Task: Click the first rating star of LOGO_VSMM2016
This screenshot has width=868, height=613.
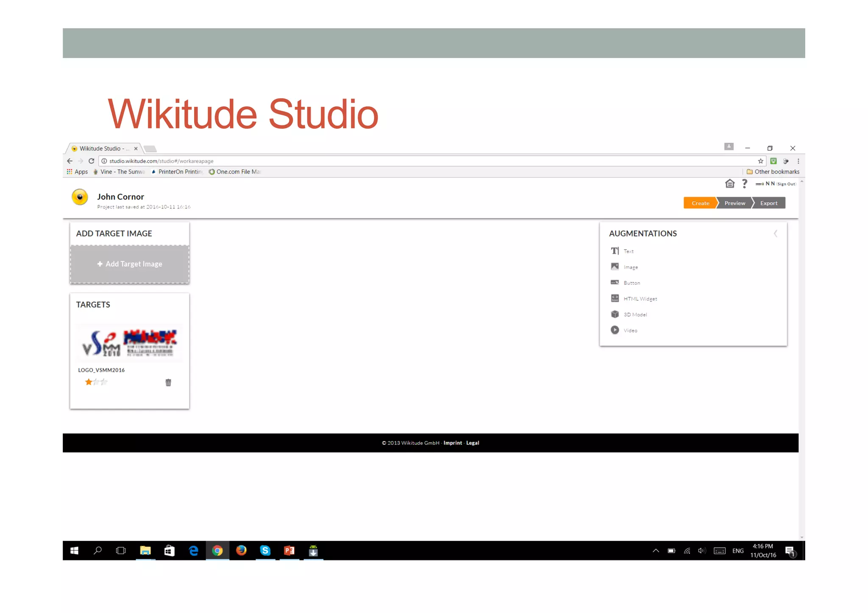Action: pos(89,382)
